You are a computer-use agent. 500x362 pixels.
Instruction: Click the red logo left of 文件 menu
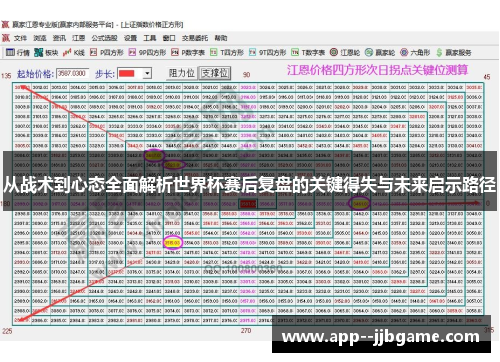(x=6, y=38)
